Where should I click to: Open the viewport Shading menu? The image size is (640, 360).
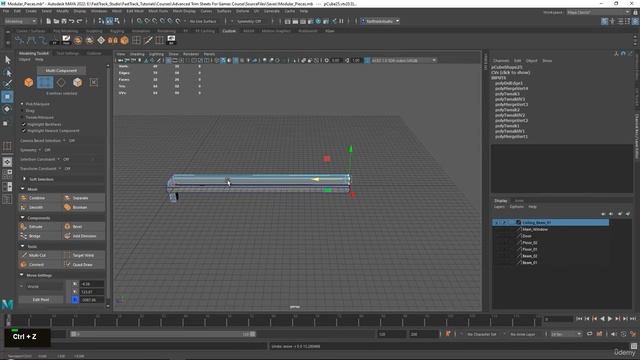[137, 54]
